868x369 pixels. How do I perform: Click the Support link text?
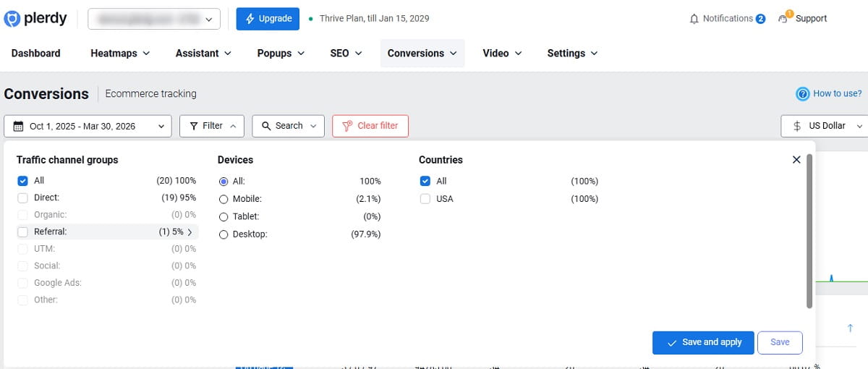coord(811,19)
